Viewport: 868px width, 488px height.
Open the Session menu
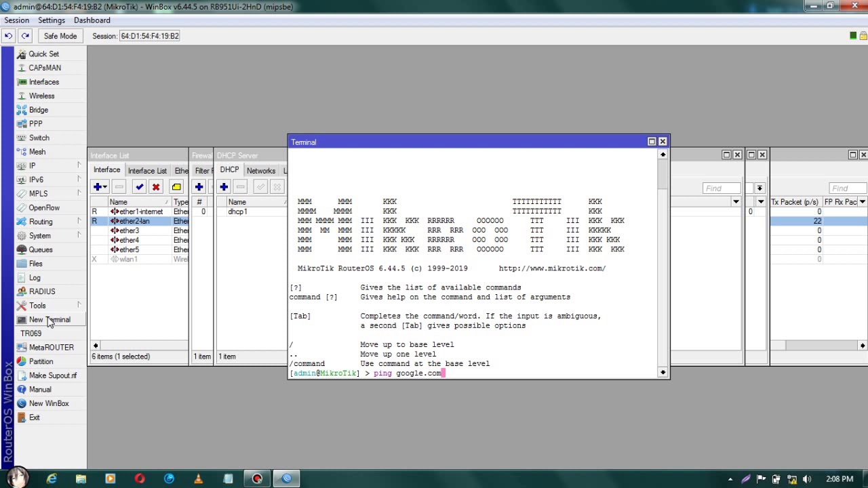click(x=17, y=20)
